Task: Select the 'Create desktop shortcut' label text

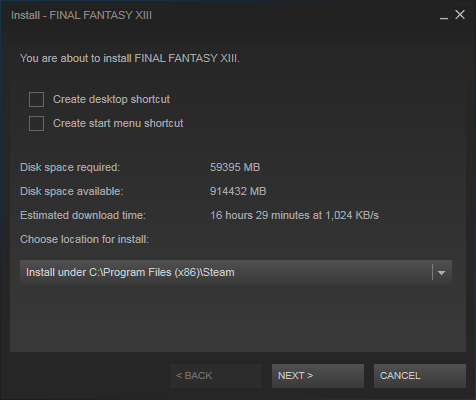Action: point(111,99)
